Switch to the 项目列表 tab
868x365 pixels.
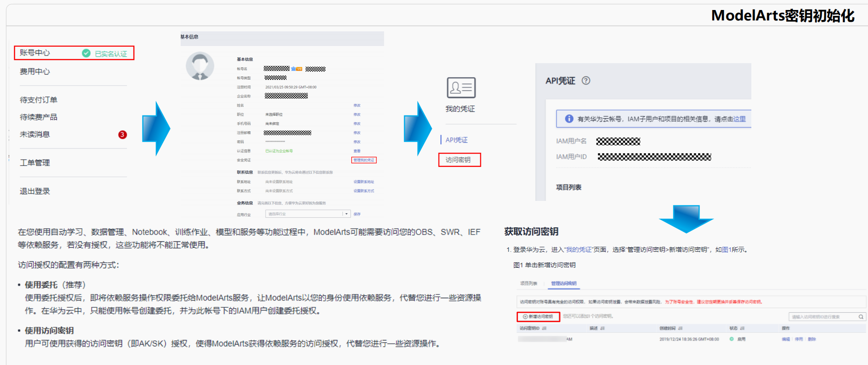(x=528, y=284)
